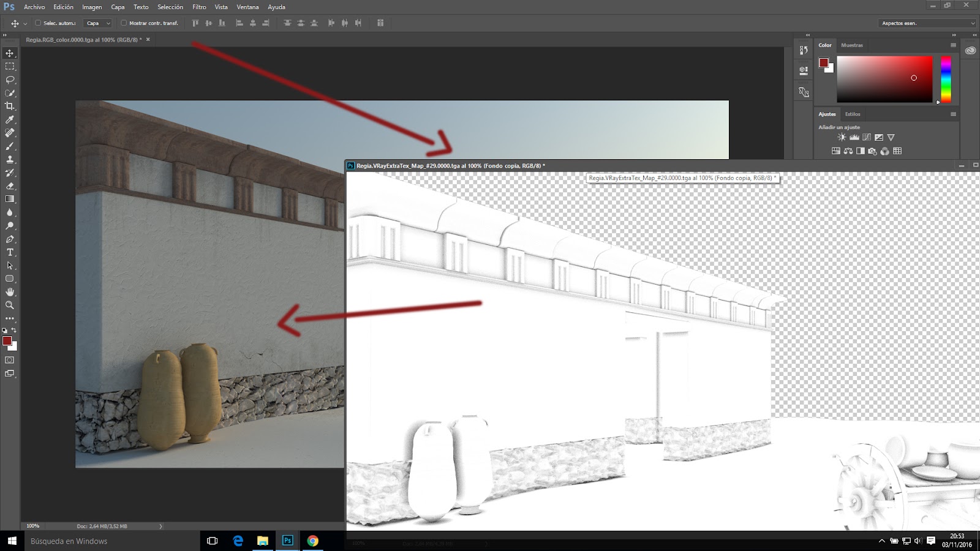Select the Horizontal Type tool
The height and width of the screenshot is (551, 980).
pyautogui.click(x=10, y=252)
